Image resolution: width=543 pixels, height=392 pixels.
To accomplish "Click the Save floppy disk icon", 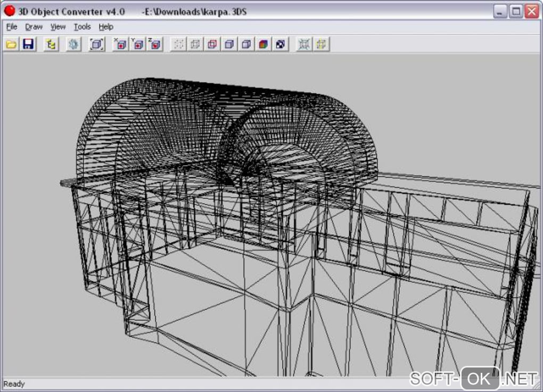I will [28, 44].
